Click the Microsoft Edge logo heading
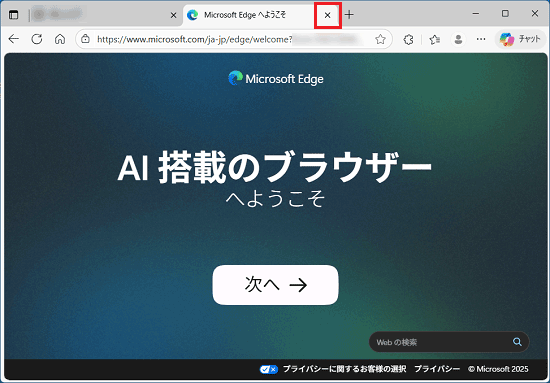 point(276,79)
